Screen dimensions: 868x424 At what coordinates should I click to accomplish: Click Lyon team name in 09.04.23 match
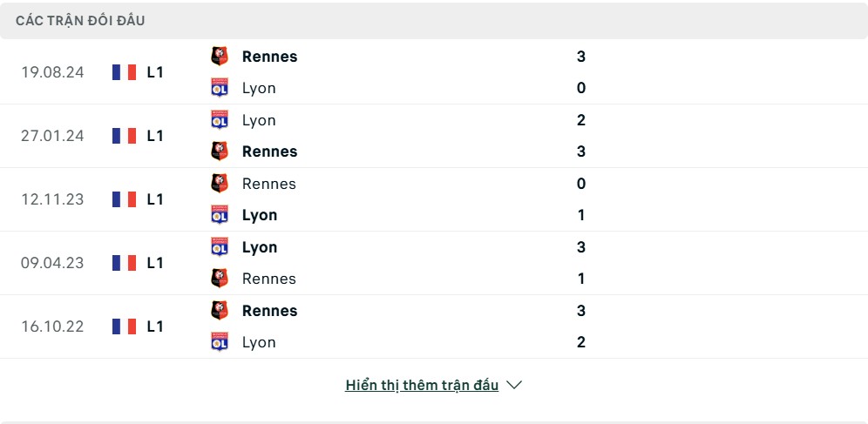(x=260, y=247)
